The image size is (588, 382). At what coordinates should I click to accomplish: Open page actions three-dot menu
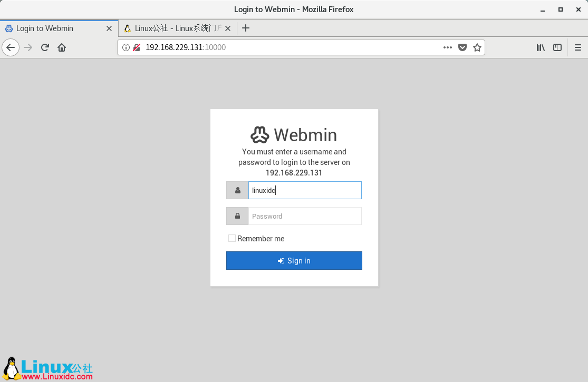pyautogui.click(x=447, y=47)
